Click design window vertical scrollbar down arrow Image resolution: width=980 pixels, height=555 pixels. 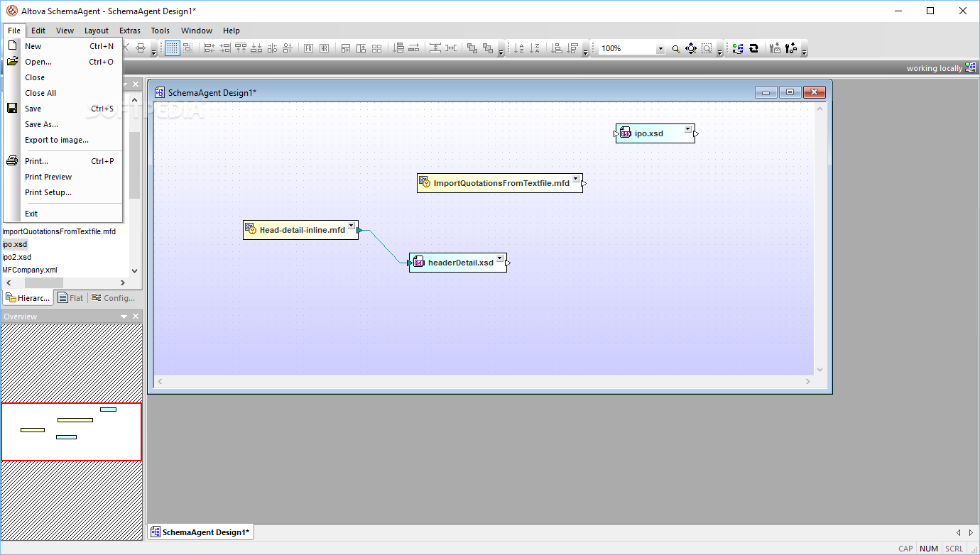[x=820, y=370]
